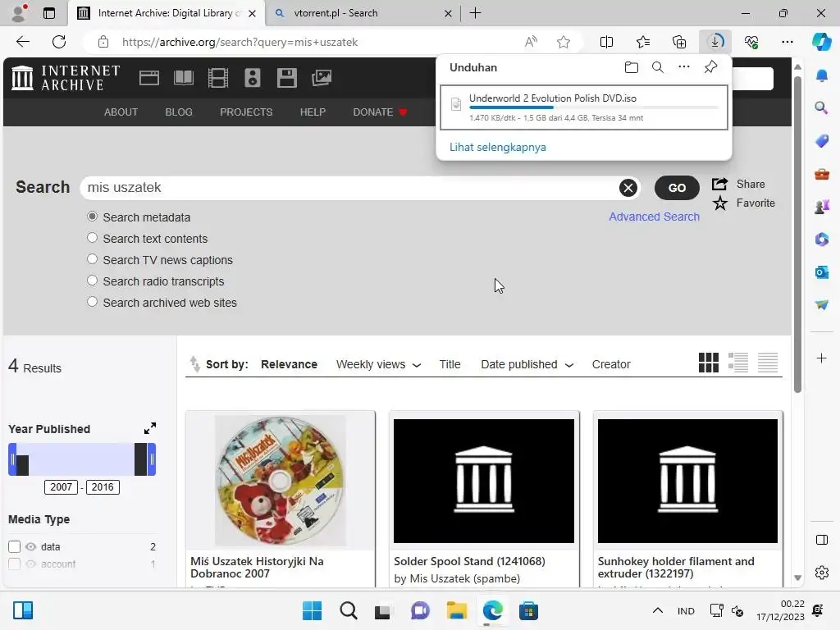The height and width of the screenshot is (630, 840).
Task: Open Edge Collections icon
Action: click(x=679, y=42)
